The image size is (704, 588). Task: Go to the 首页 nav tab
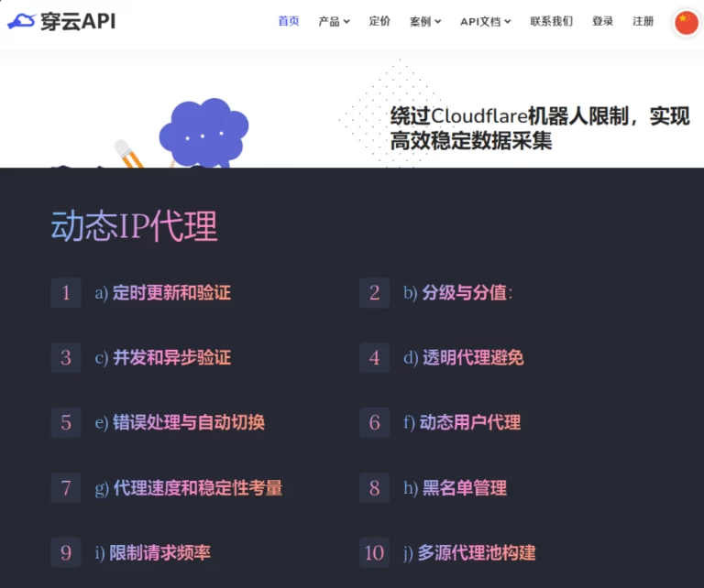coord(289,21)
